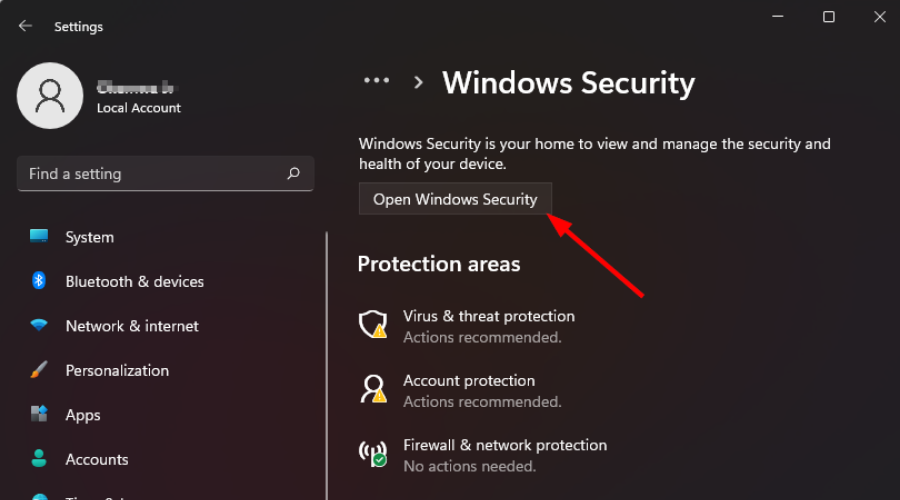Click the user profile avatar picture

(x=50, y=95)
